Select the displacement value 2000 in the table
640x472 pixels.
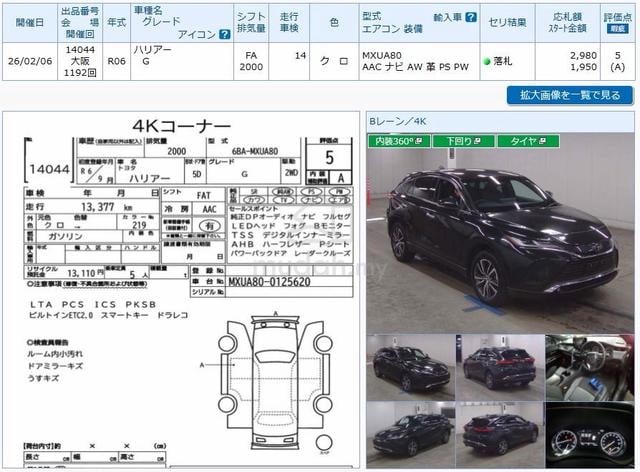coord(251,67)
